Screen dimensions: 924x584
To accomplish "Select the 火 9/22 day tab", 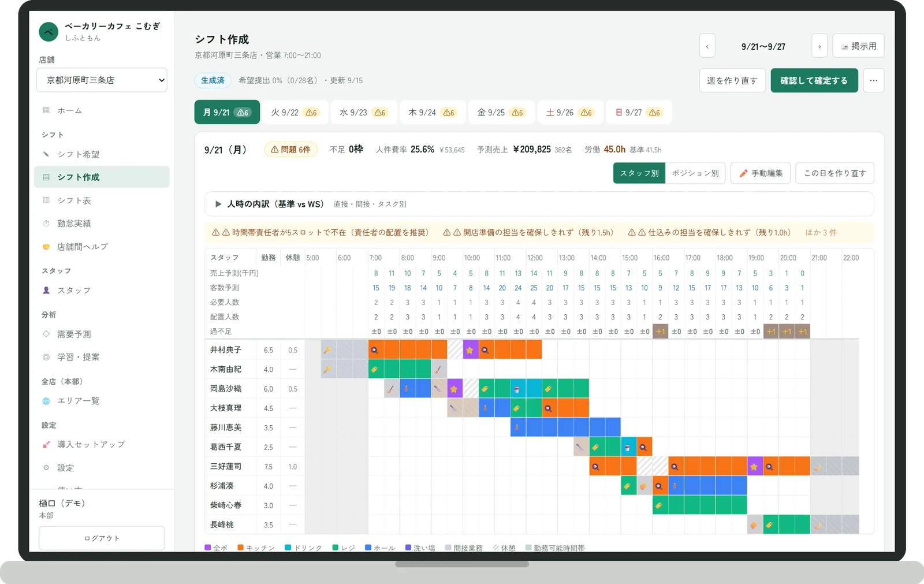I will click(295, 112).
